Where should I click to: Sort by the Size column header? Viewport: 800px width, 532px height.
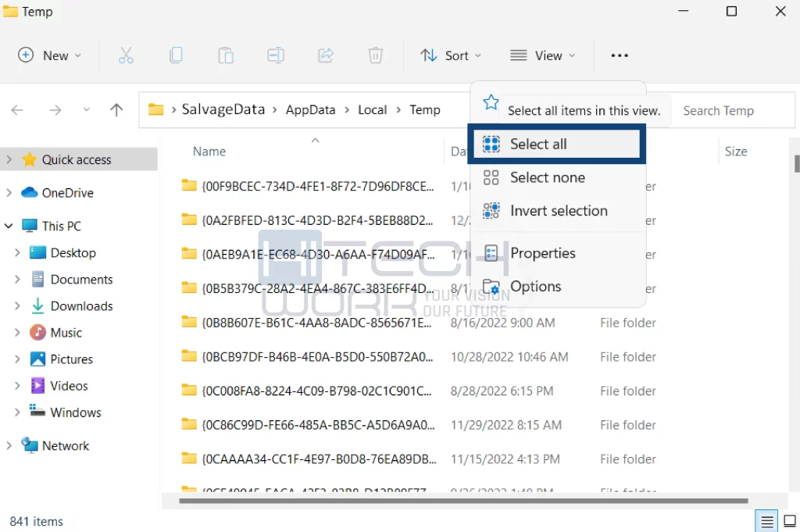[x=736, y=152]
